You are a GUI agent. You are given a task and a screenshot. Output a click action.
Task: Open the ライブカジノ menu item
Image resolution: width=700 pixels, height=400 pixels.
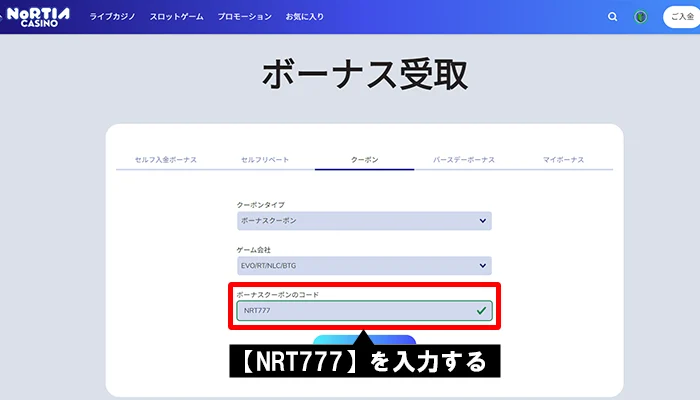tap(113, 17)
